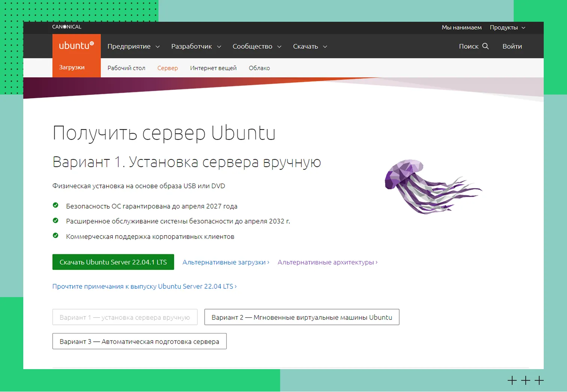Open the Скачать dropdown menu
This screenshot has height=392, width=567.
click(310, 47)
